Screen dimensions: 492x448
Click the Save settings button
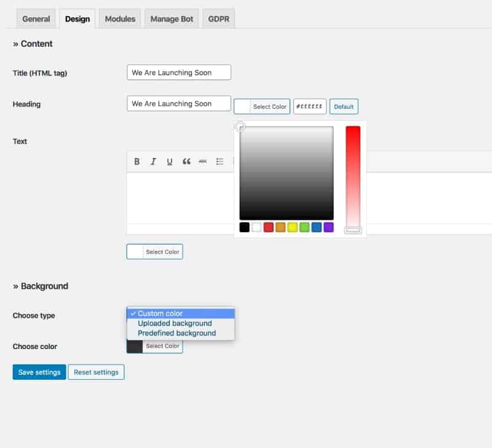[x=39, y=372]
